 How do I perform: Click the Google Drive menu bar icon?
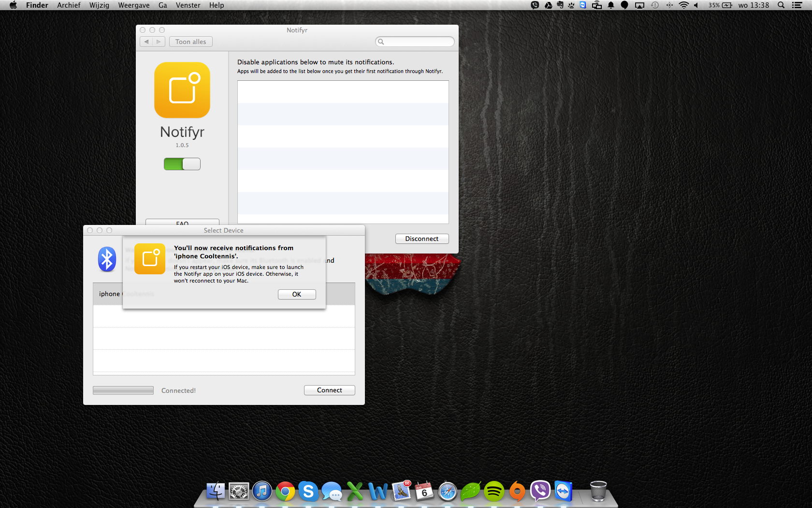click(x=548, y=5)
